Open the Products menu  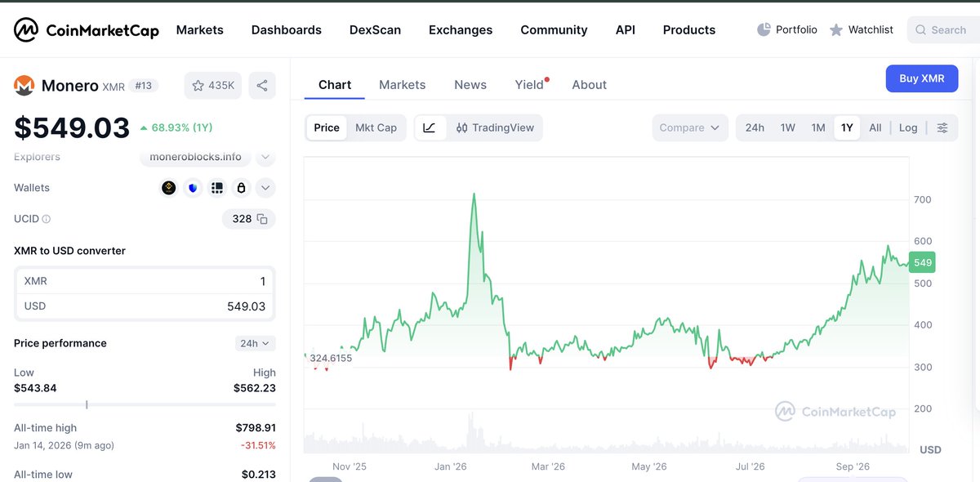[689, 29]
